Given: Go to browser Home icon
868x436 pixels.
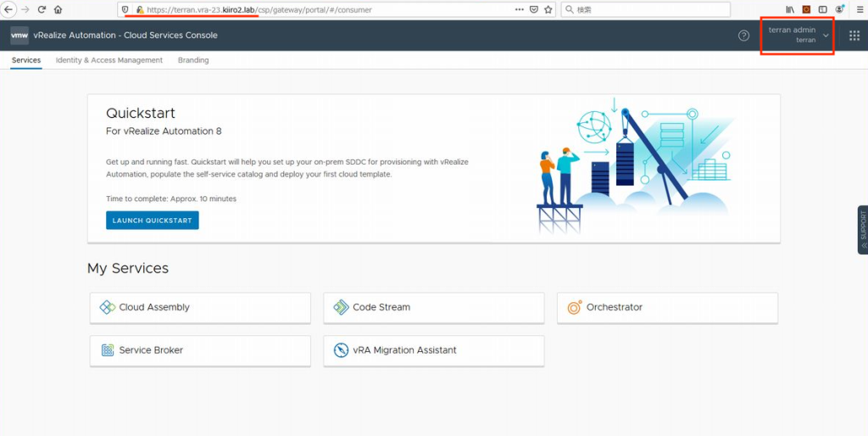Looking at the screenshot, I should pos(58,9).
